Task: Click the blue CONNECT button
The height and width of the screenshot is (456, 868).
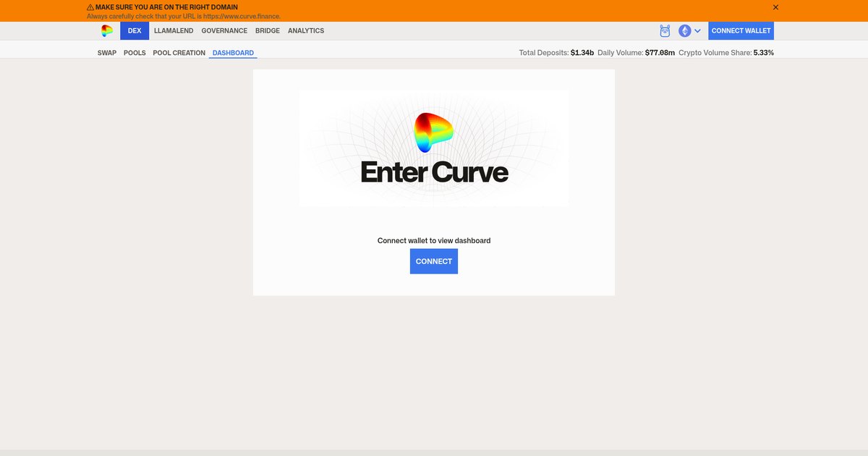Action: [x=434, y=261]
